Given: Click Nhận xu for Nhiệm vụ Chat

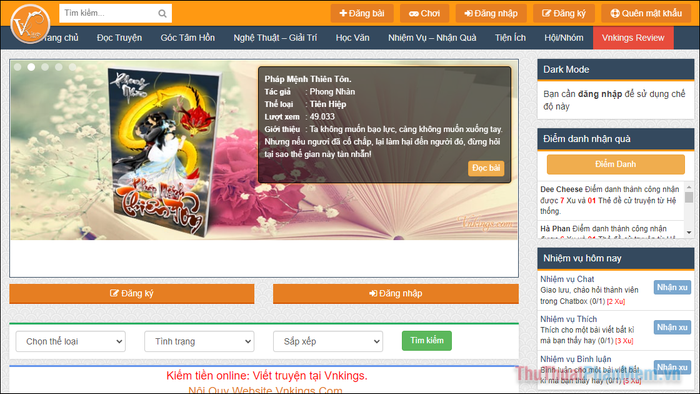Looking at the screenshot, I should tap(672, 287).
